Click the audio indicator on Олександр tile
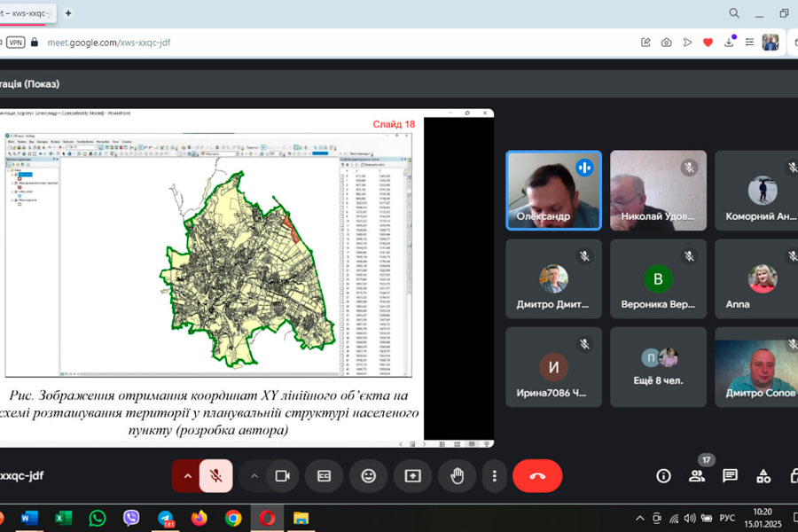798x532 pixels. point(585,168)
